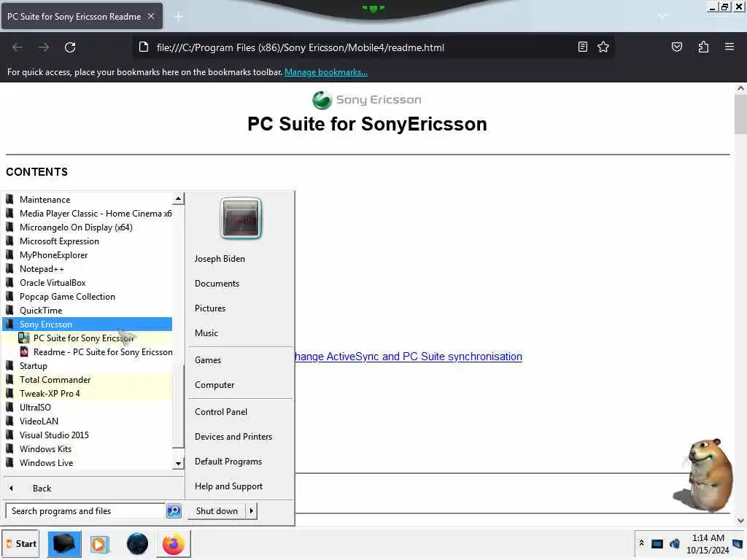This screenshot has width=747, height=560.
Task: Click the Shut down button
Action: (217, 511)
